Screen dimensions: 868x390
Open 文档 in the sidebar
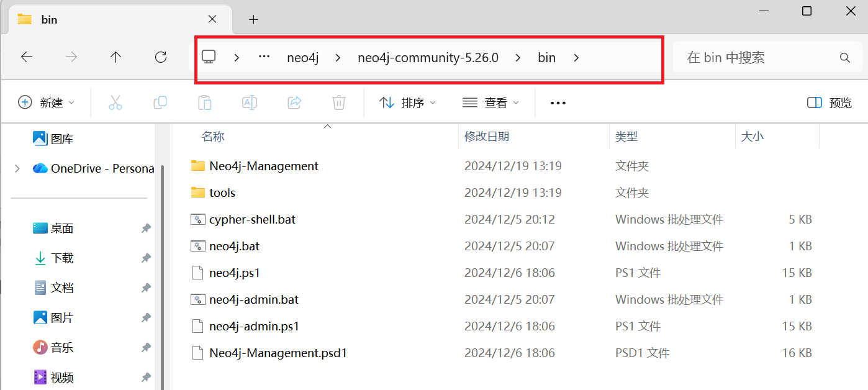(x=53, y=288)
